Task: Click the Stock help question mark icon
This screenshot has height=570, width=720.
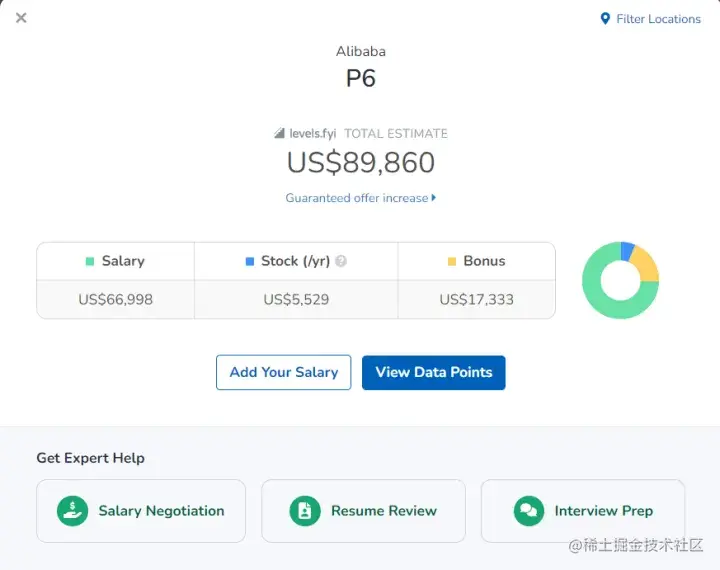Action: click(341, 261)
